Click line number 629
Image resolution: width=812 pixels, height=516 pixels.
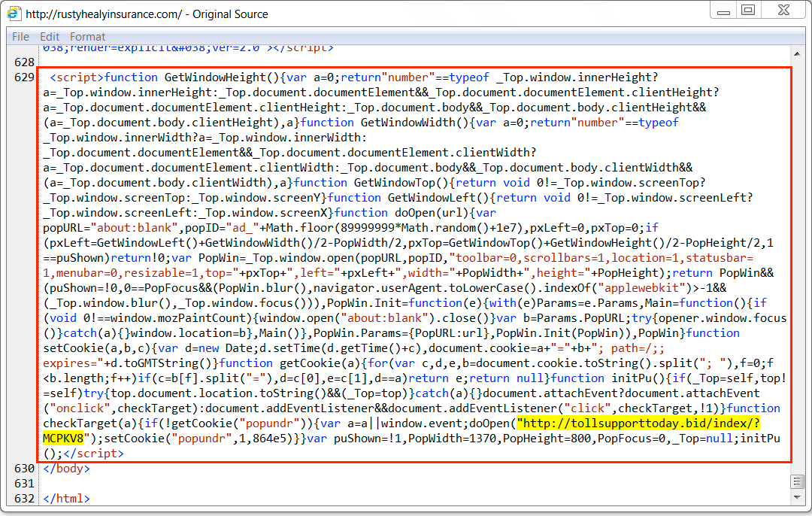click(x=24, y=77)
